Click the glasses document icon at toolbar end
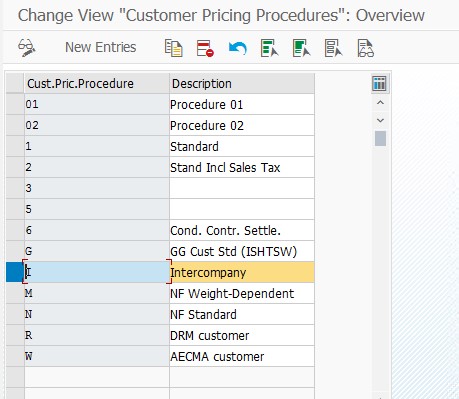Viewport: 459px width, 399px height. pos(366,48)
